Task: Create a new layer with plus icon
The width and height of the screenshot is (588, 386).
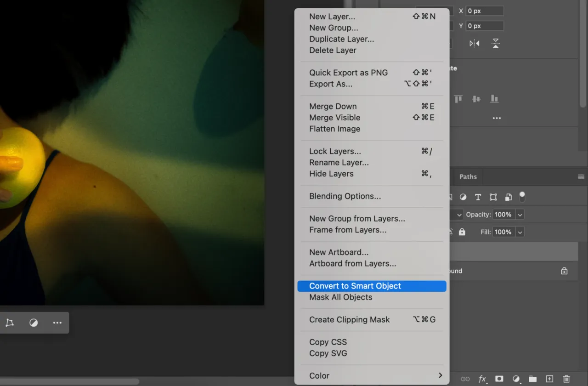Action: point(549,379)
